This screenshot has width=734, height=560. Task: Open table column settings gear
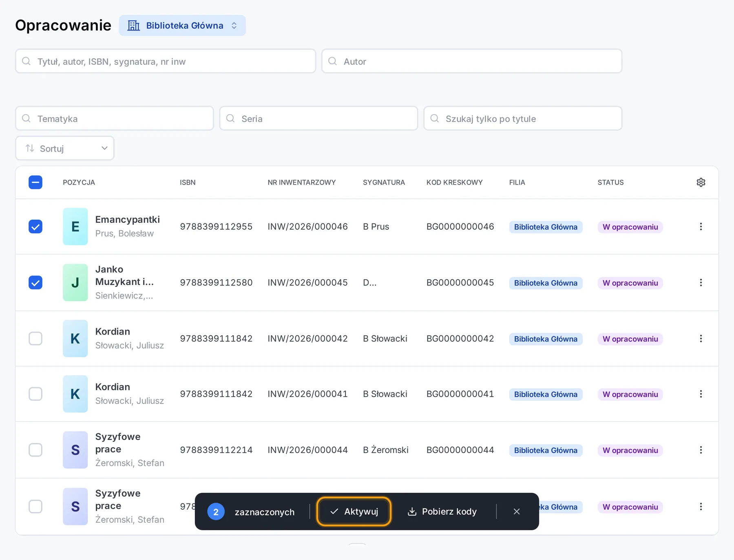tap(701, 182)
